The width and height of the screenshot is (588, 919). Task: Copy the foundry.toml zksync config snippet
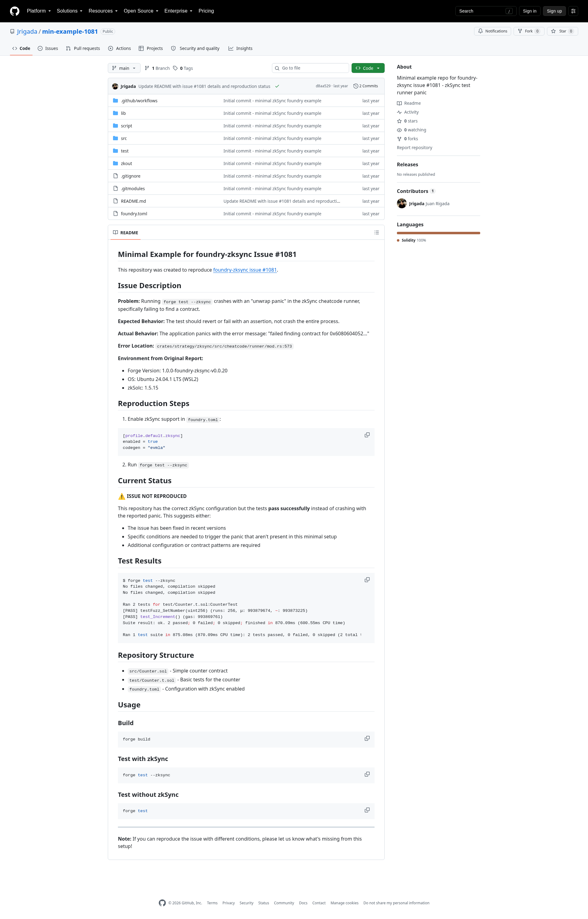pos(367,435)
